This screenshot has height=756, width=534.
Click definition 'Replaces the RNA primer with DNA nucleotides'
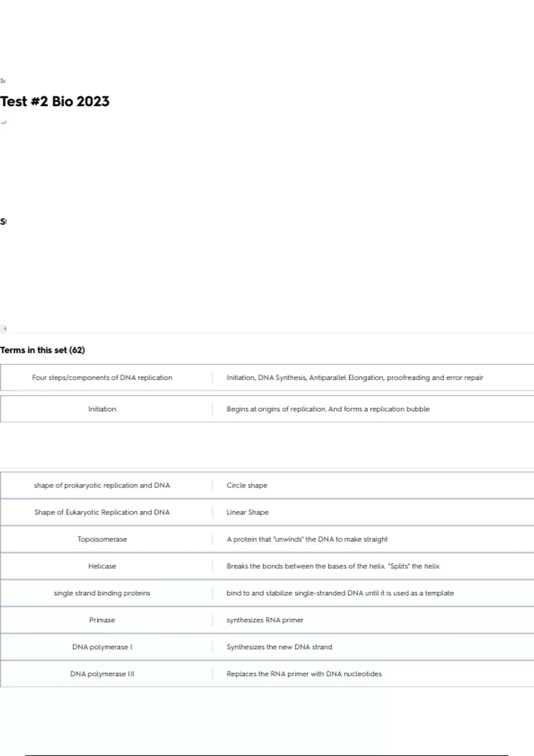[x=304, y=674]
